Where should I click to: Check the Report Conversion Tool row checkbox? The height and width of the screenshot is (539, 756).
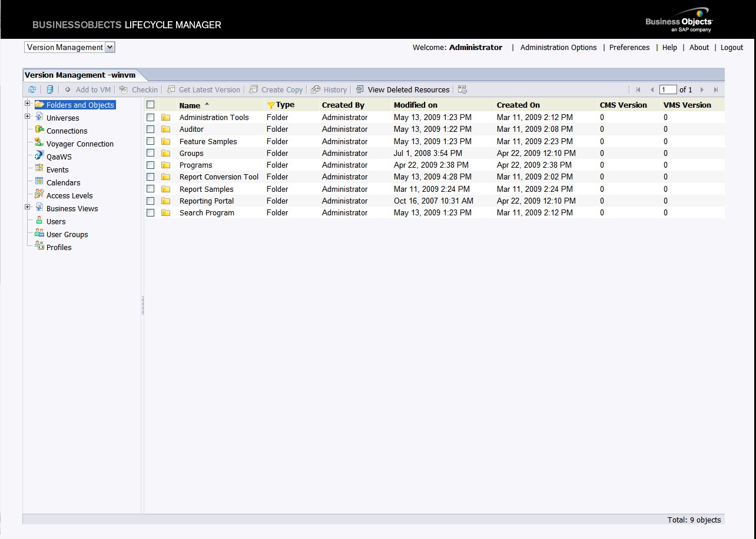[151, 177]
